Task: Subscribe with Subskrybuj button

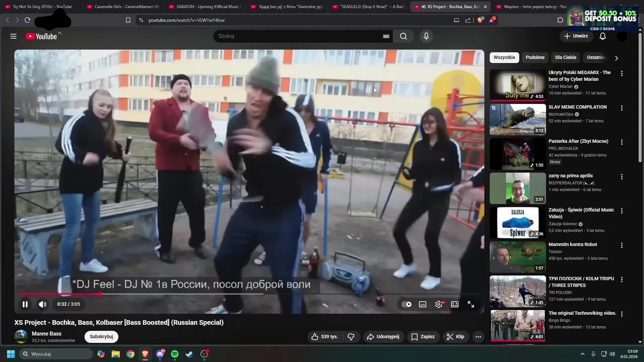Action: 101,337
